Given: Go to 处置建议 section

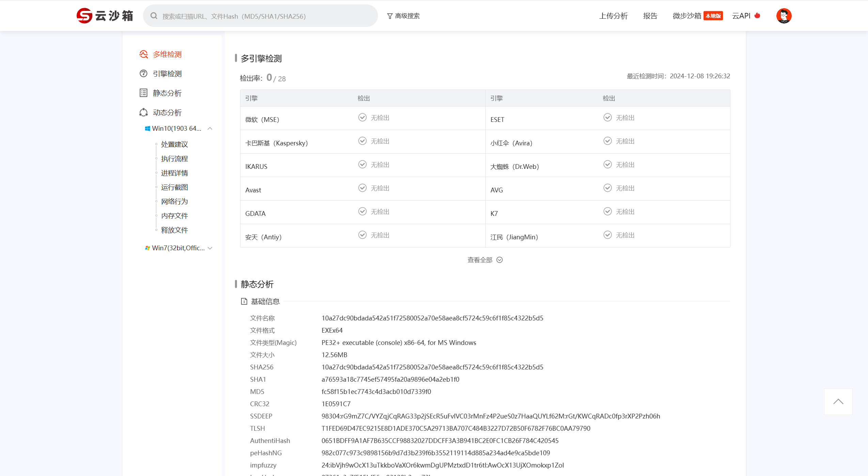Looking at the screenshot, I should tap(174, 144).
